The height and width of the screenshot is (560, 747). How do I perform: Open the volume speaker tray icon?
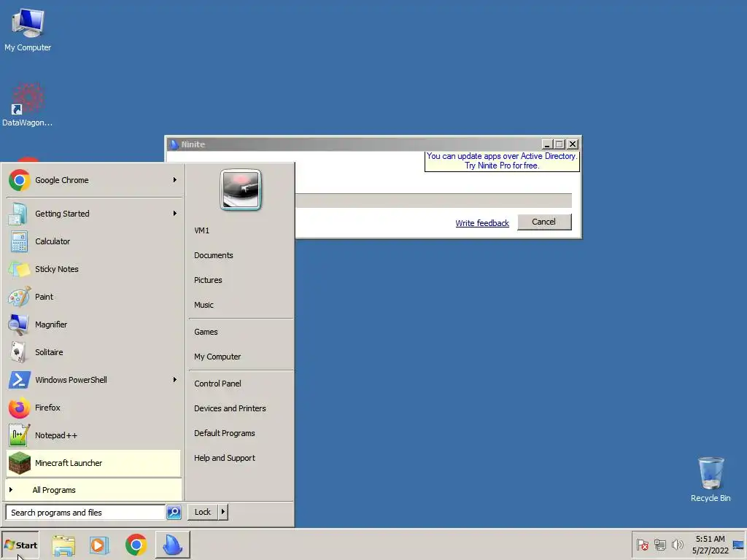click(677, 545)
